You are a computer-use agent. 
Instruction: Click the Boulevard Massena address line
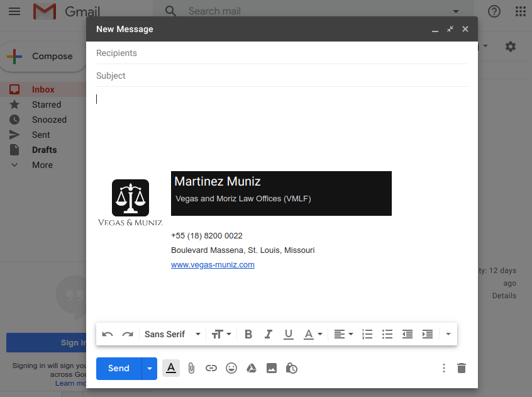243,250
